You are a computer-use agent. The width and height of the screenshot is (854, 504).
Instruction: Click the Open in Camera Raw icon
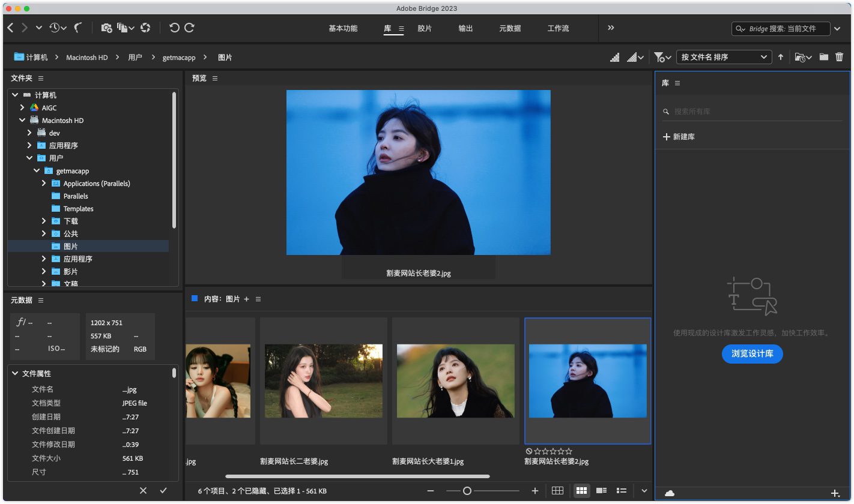pos(145,28)
